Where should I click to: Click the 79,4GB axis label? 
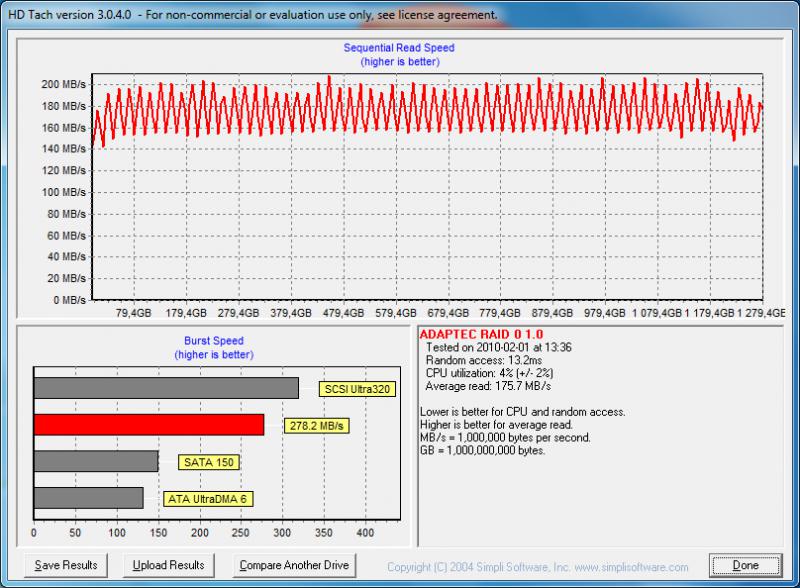[134, 313]
